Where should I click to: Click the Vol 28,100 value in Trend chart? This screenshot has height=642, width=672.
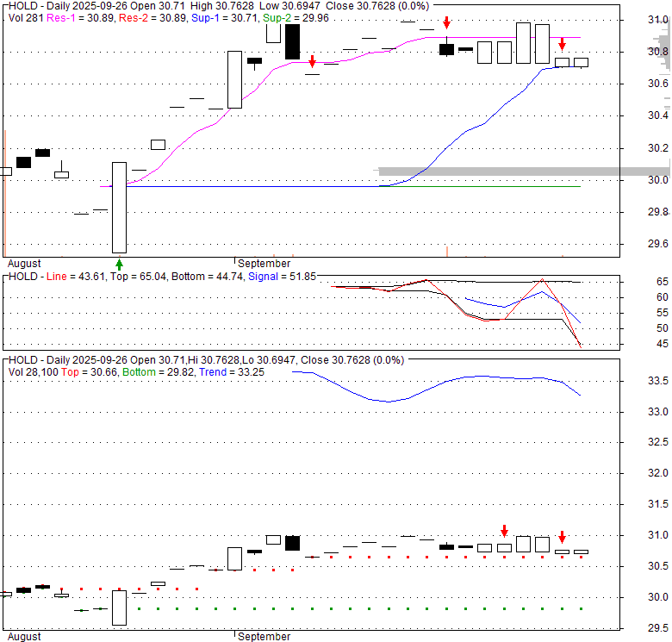pos(33,372)
